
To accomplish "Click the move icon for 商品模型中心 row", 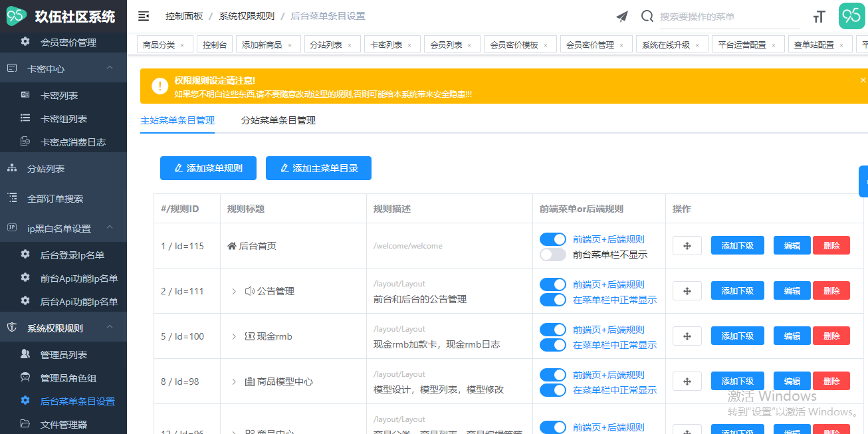I will click(x=687, y=381).
